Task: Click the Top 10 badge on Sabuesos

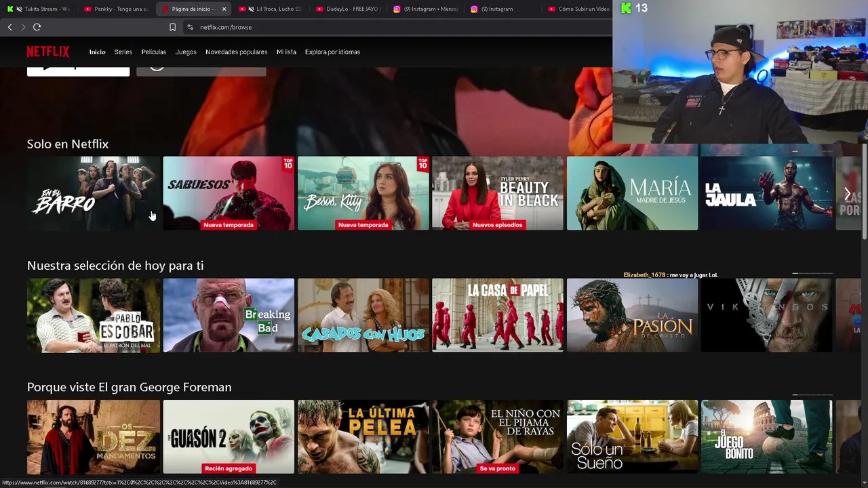Action: click(x=288, y=163)
